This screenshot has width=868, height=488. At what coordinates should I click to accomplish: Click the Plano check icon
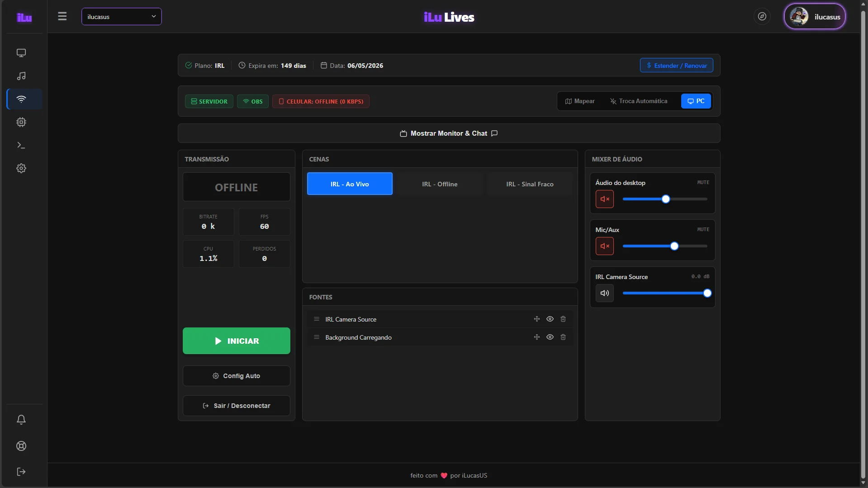[x=189, y=66]
